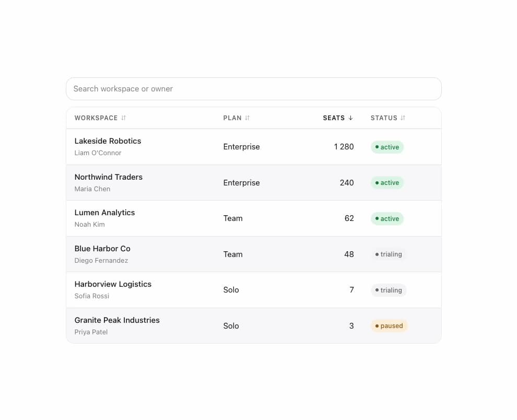
Task: Click Granite Peak seat count 3
Action: tap(351, 325)
